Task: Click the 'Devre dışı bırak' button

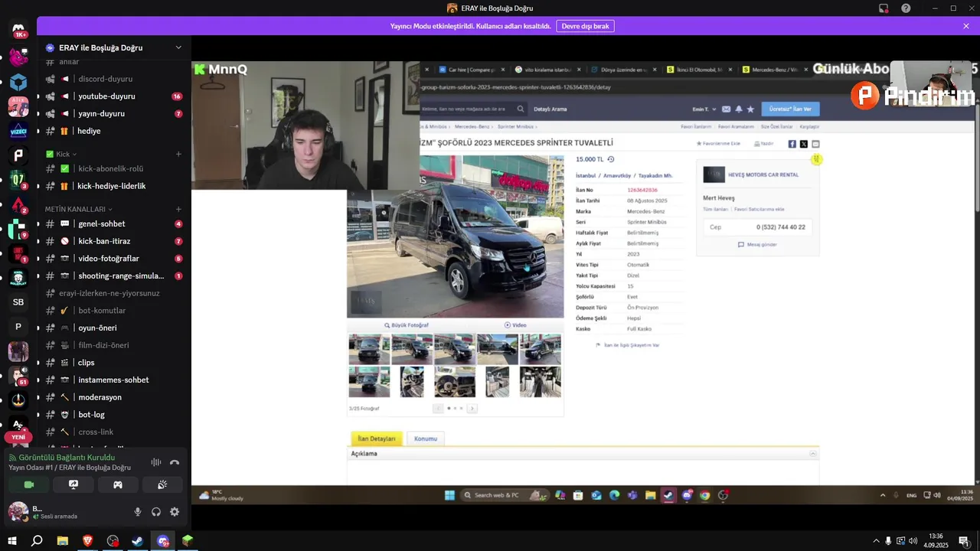Action: pyautogui.click(x=585, y=26)
